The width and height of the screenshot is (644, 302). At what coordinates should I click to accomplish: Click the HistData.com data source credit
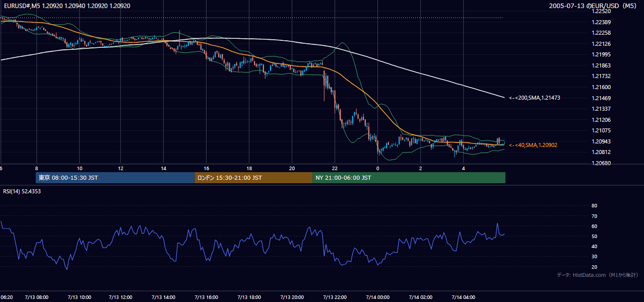point(598,275)
